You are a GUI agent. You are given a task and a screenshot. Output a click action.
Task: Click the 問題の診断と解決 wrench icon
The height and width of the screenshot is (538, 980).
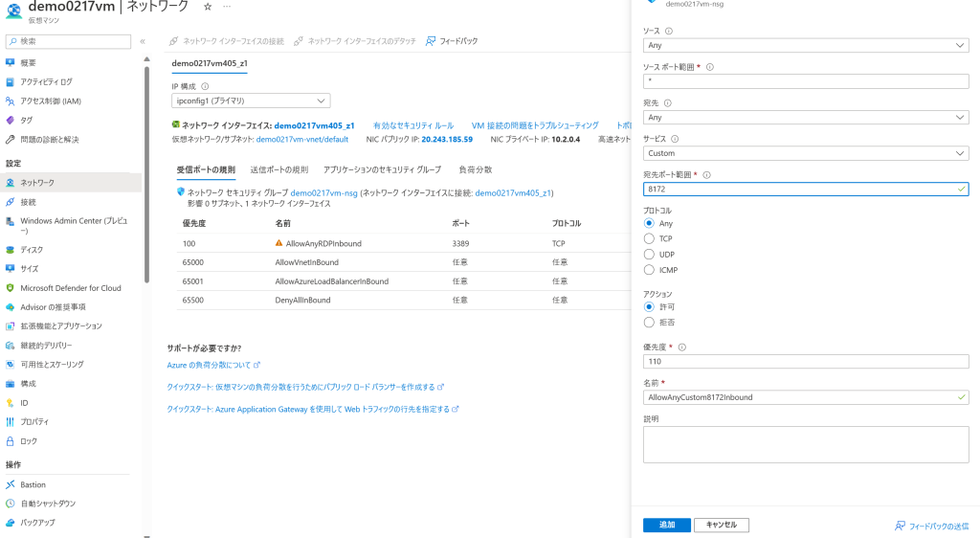point(10,140)
